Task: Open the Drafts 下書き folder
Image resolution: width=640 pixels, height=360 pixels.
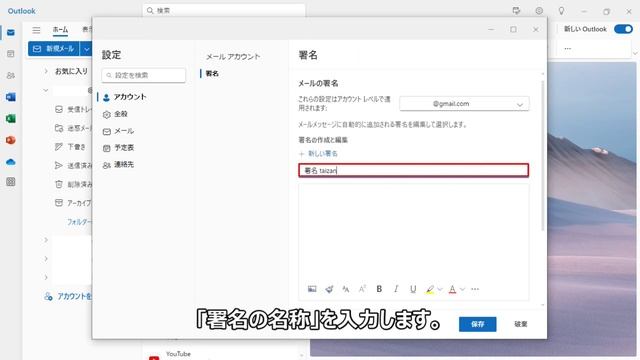Action: click(x=70, y=147)
